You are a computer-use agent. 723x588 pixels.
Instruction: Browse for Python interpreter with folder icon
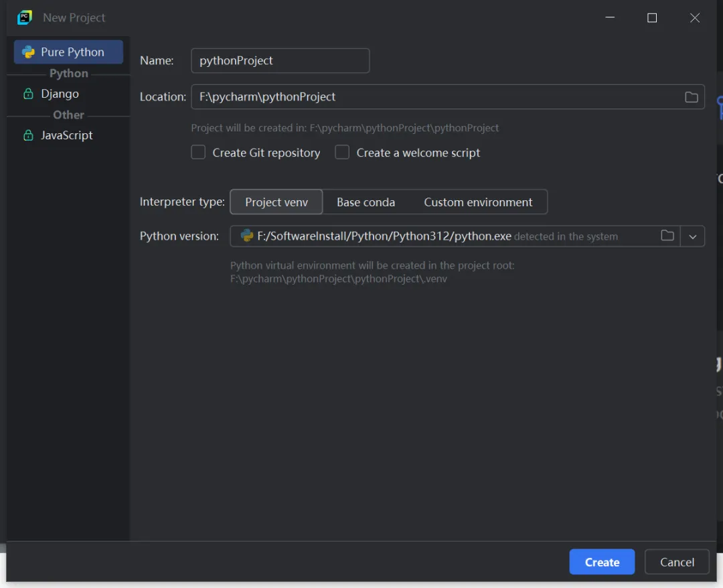click(x=667, y=236)
